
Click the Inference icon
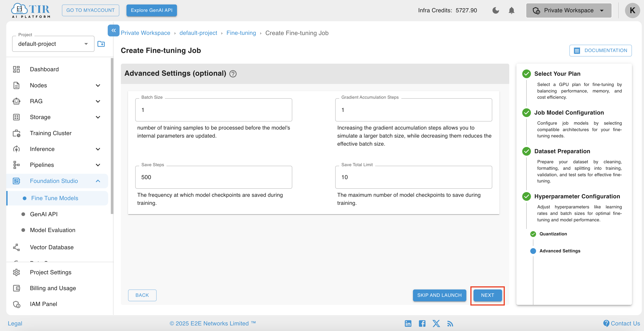click(x=17, y=149)
